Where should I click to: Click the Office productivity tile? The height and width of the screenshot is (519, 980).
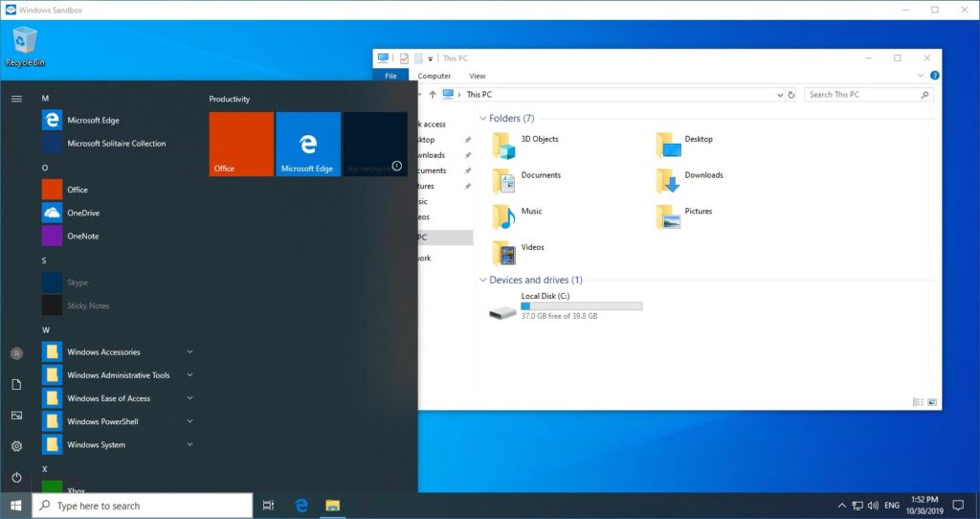pyautogui.click(x=241, y=144)
